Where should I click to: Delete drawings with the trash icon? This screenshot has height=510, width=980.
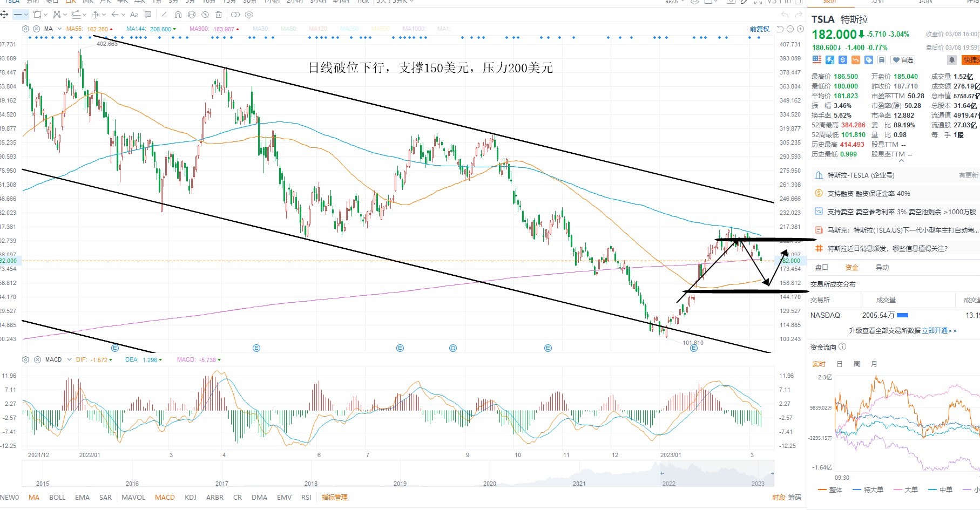[219, 15]
